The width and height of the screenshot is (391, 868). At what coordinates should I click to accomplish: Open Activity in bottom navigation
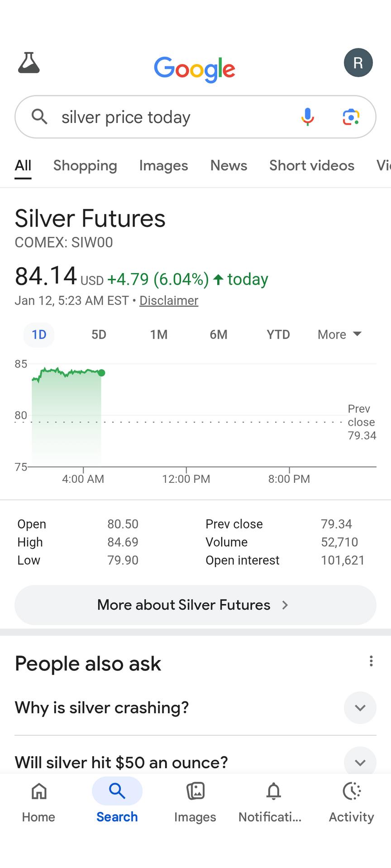[352, 801]
